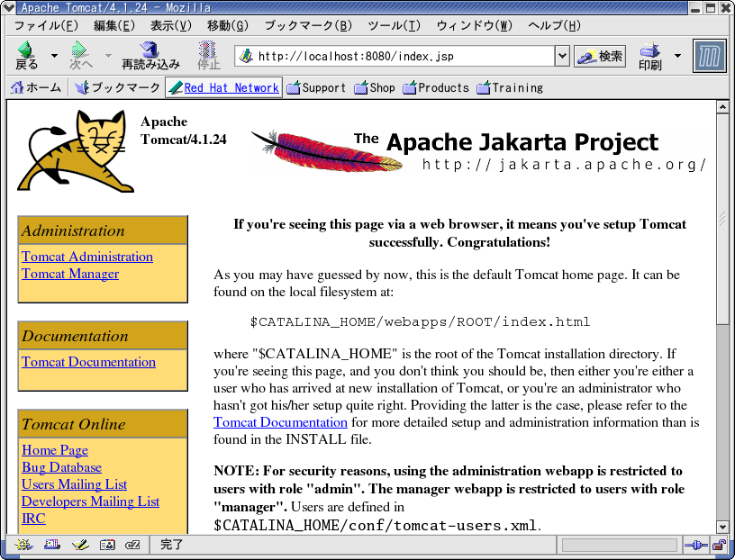The image size is (735, 560).
Task: Click the Search (検索) button
Action: coord(600,56)
